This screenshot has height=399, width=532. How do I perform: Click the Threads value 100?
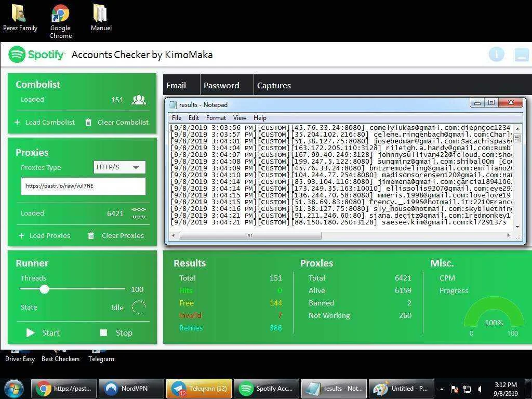point(137,289)
